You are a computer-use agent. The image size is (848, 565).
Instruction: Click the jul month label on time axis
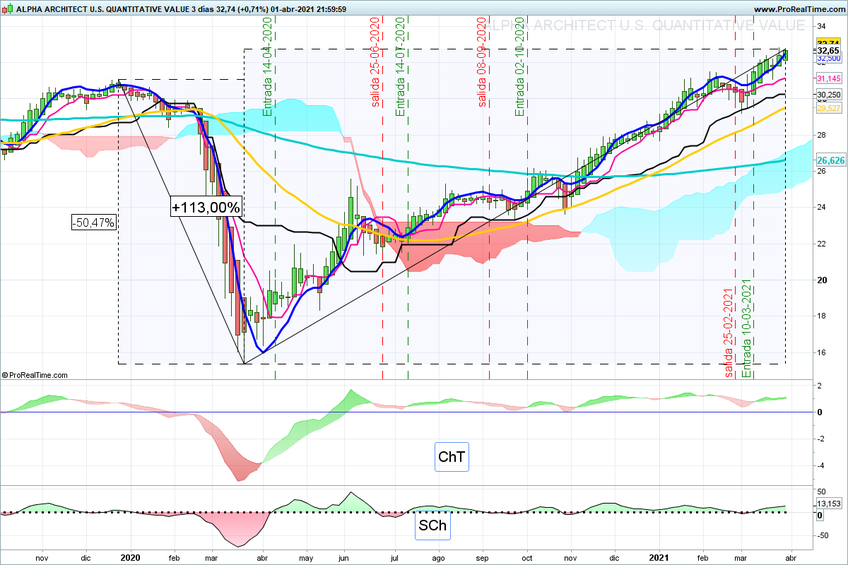tap(394, 558)
